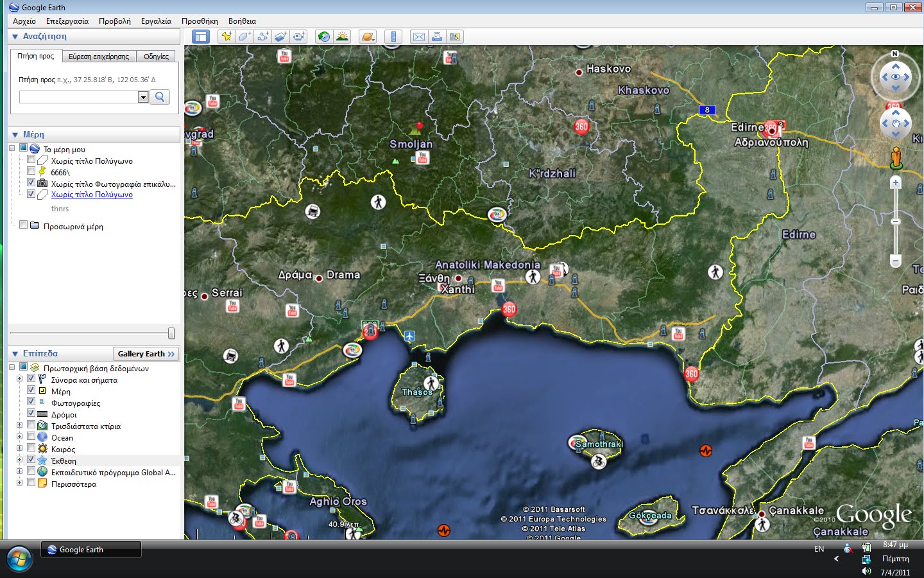
Task: Select the Add Polygon tool
Action: tap(244, 37)
